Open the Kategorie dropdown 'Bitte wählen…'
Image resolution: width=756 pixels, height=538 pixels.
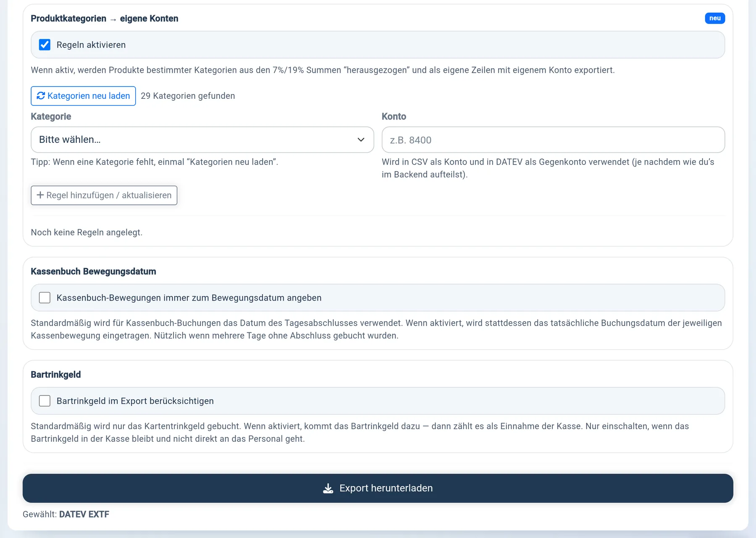[x=202, y=140]
